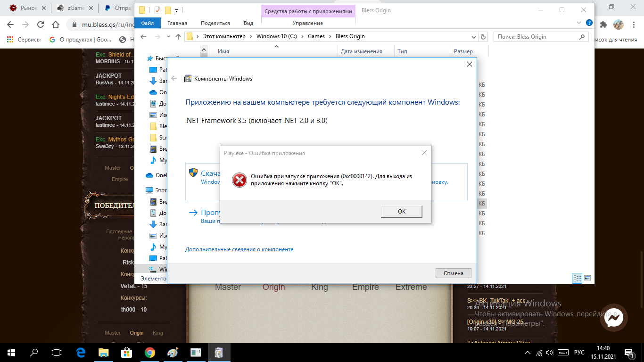The width and height of the screenshot is (644, 362).
Task: Click Отмена in Компоненты Windows dialog
Action: (453, 273)
